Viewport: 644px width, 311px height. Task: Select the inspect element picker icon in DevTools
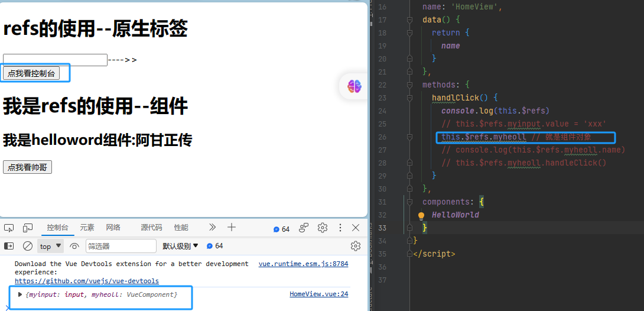9,228
